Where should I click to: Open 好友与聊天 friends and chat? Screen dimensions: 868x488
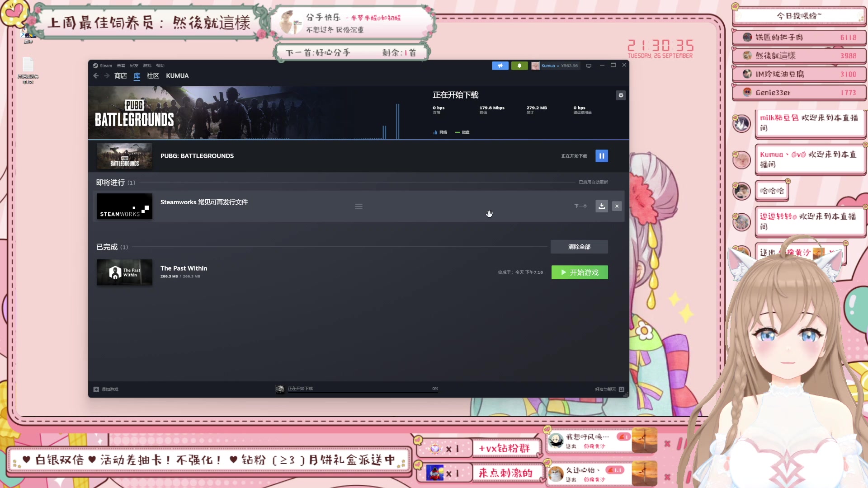click(x=609, y=389)
